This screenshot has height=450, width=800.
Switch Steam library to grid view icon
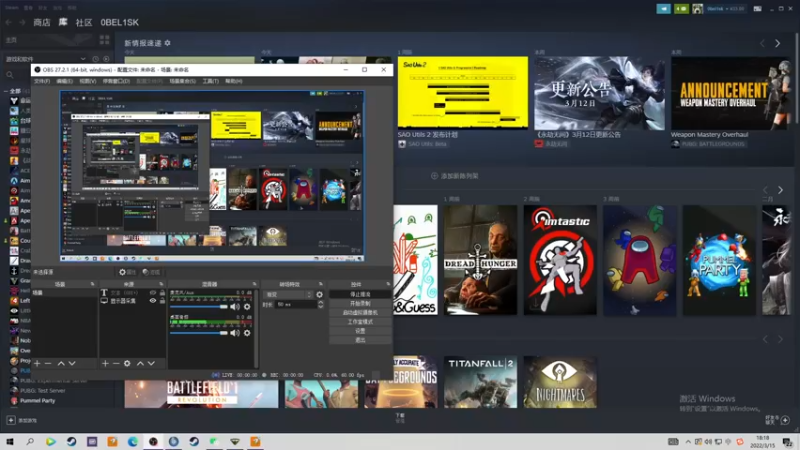click(105, 39)
